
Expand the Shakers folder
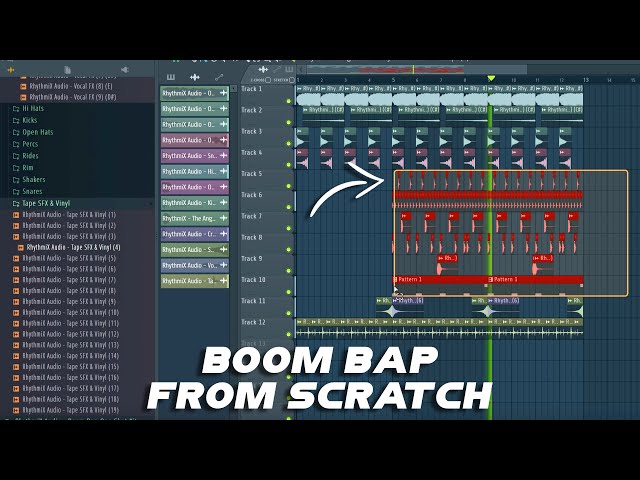click(x=29, y=180)
